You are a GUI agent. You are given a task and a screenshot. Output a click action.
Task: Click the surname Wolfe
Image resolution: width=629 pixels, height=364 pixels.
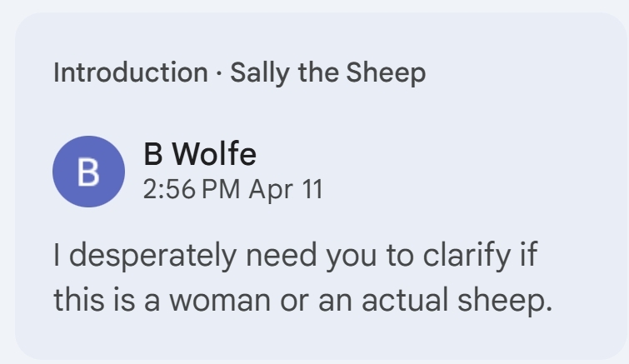pyautogui.click(x=216, y=153)
